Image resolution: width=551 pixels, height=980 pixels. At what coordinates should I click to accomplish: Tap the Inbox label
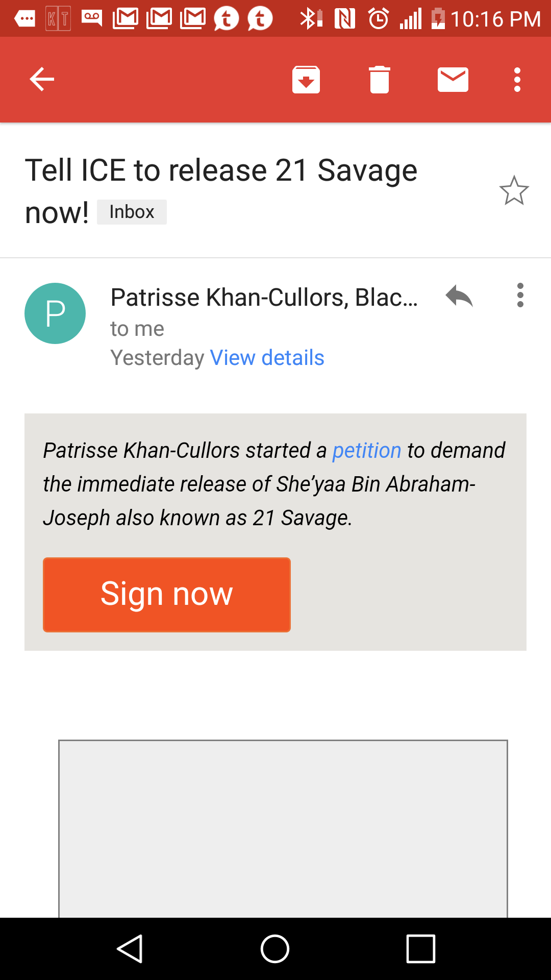point(132,212)
